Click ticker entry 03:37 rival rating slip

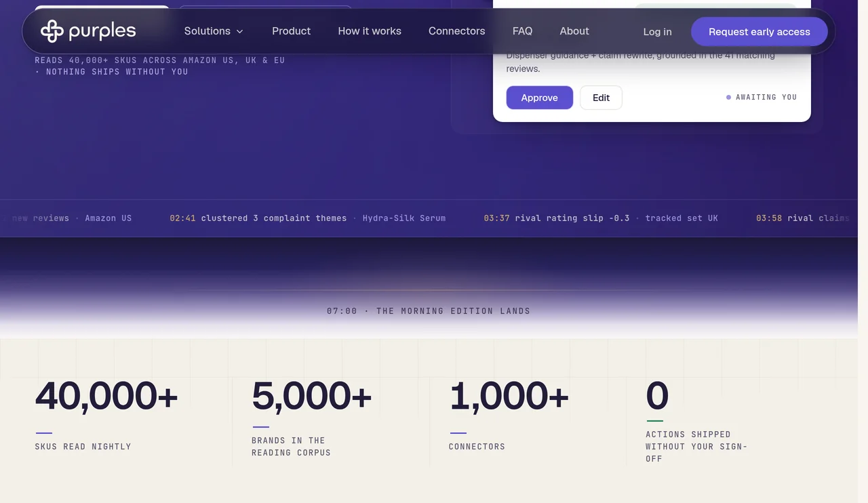(557, 218)
